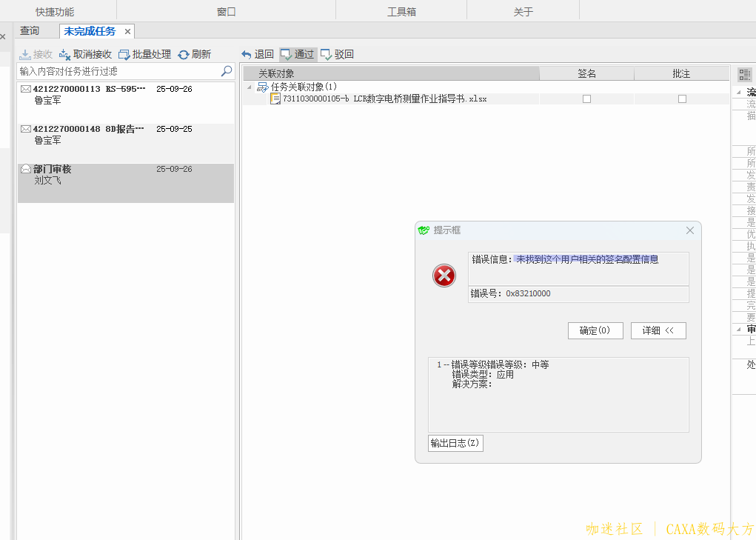This screenshot has height=540, width=756.
Task: Close the 未完成任务 tab
Action: 127,32
